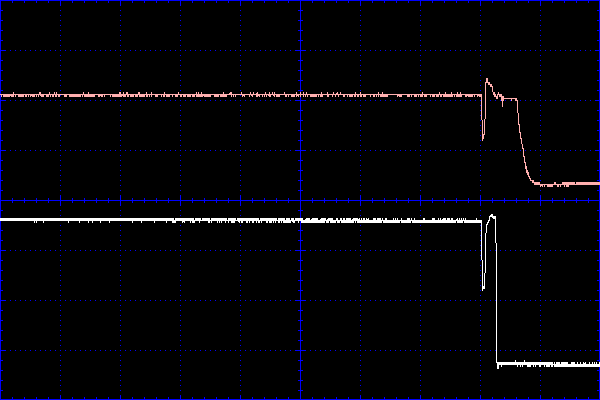Select the pink trace's downward glitch spike
The height and width of the screenshot is (400, 600).
[483, 136]
